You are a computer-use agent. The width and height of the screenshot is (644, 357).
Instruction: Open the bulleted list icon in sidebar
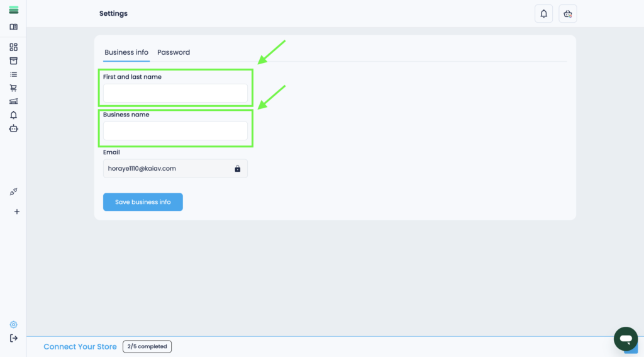(13, 74)
